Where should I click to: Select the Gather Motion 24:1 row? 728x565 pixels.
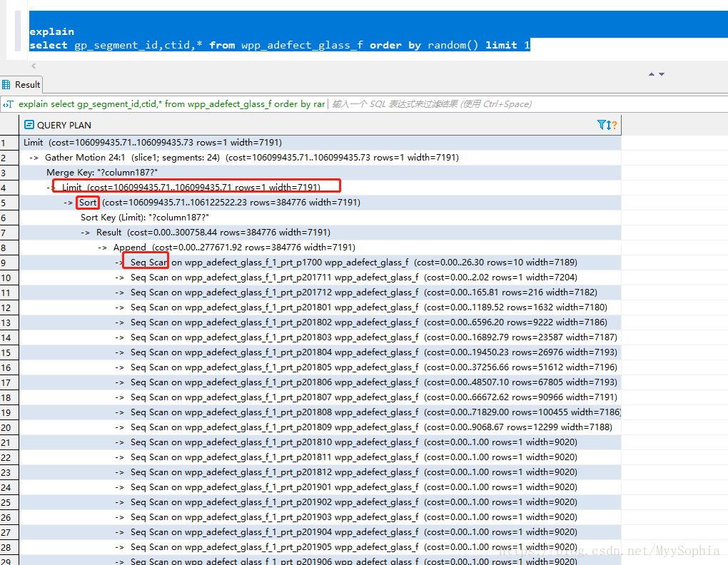coord(320,158)
